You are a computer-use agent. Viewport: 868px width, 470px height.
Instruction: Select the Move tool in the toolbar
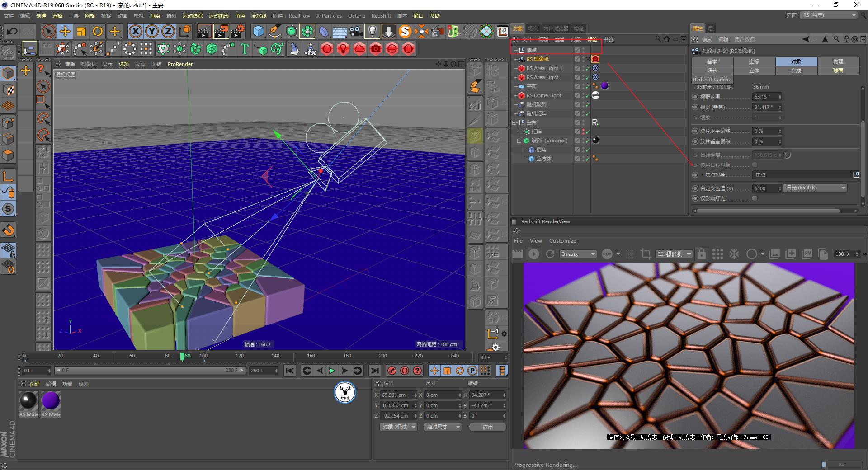pos(65,31)
